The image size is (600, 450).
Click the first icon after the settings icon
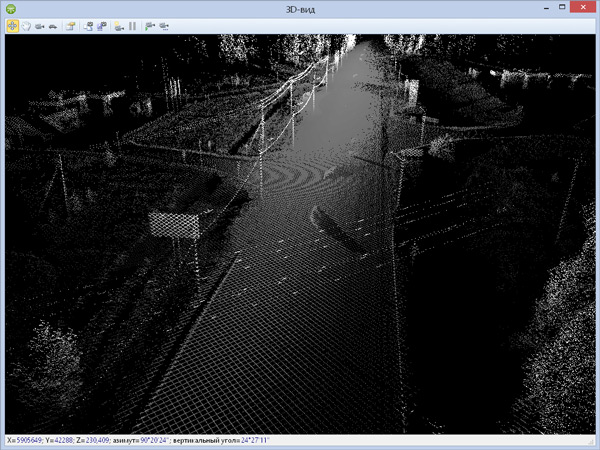pyautogui.click(x=89, y=27)
